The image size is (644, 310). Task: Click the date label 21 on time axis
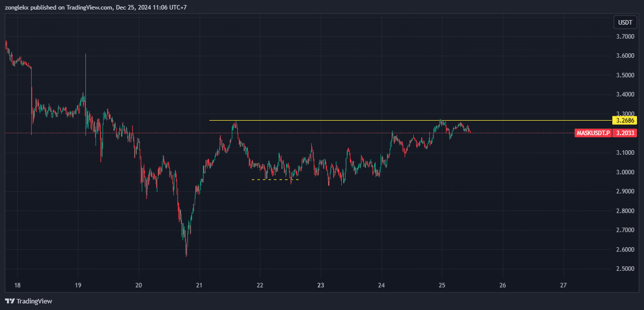[x=199, y=285]
